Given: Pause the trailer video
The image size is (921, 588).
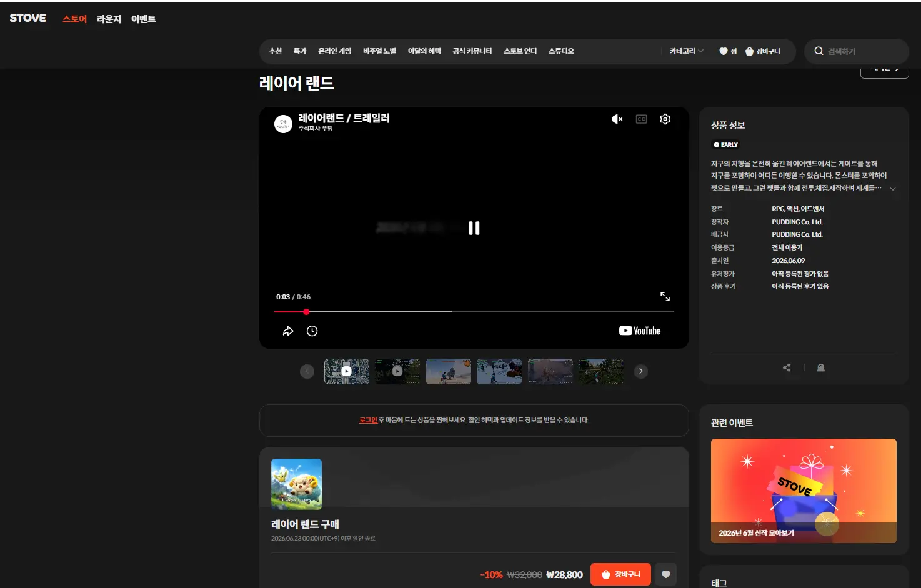Looking at the screenshot, I should (474, 228).
